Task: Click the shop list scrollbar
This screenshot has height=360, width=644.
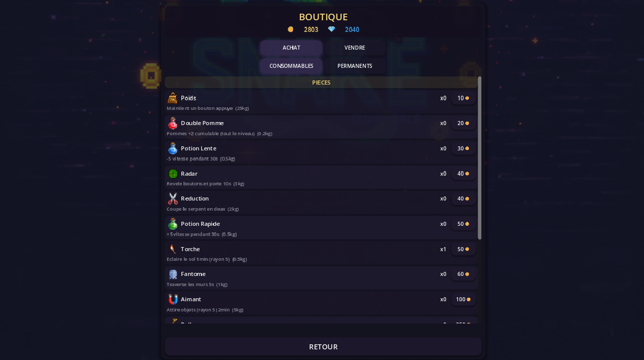Action: tap(479, 158)
